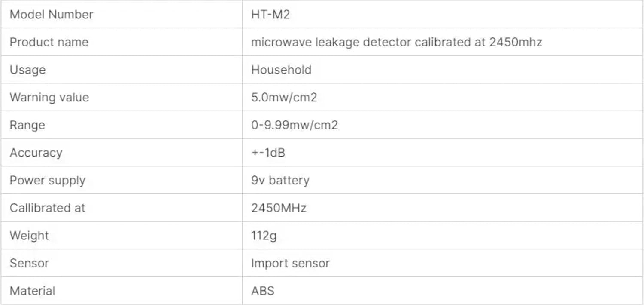Click the Product name label
Screen dimensions: 644x307
tap(49, 42)
